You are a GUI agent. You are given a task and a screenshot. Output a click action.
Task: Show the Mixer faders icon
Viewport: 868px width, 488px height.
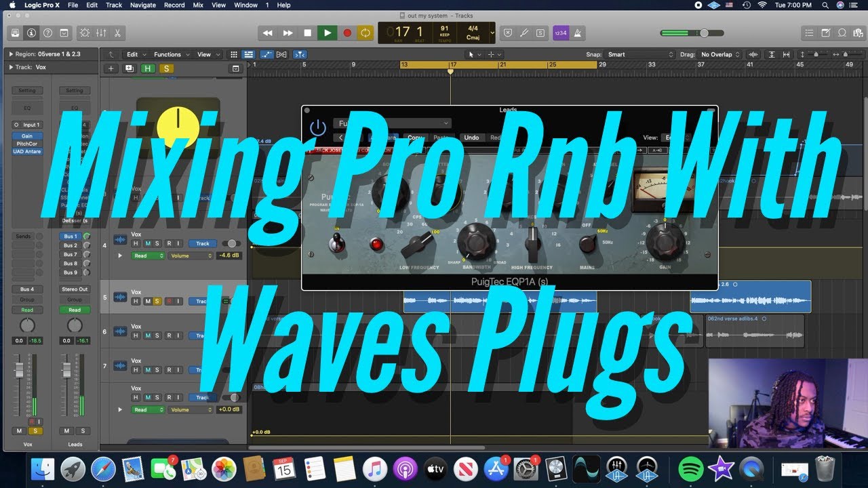coord(101,33)
